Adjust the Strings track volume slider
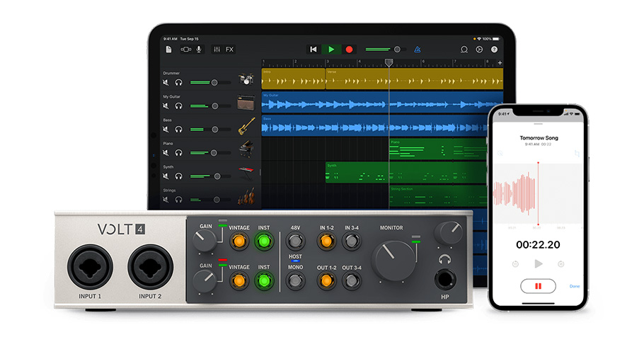The width and height of the screenshot is (644, 347). pos(209,200)
